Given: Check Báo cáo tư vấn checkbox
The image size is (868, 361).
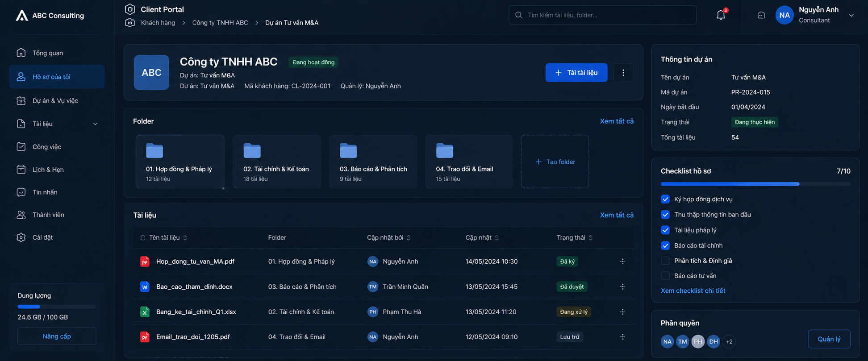Looking at the screenshot, I should click(x=665, y=276).
